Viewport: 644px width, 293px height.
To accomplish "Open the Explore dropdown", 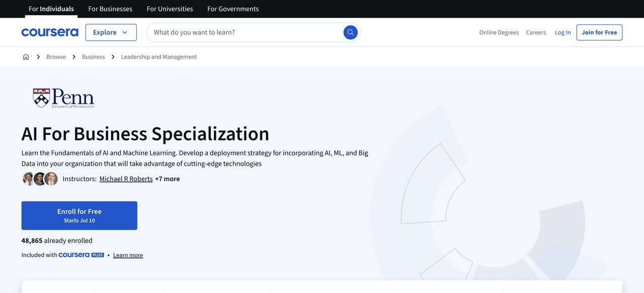I will click(x=111, y=32).
